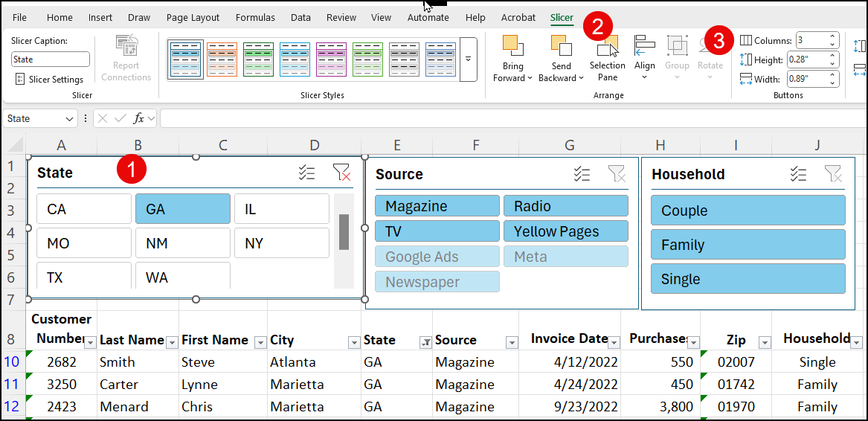Select TX in State slicer
This screenshot has width=868, height=421.
(x=84, y=275)
